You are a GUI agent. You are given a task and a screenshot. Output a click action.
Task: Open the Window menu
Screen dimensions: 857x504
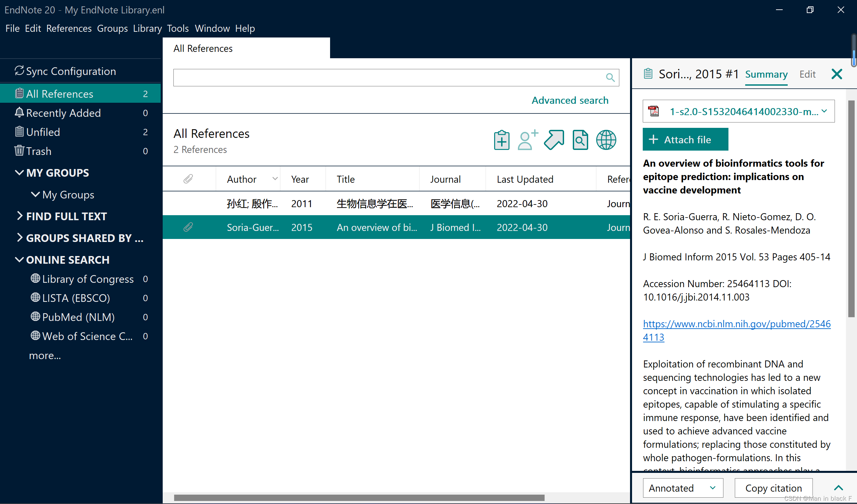pos(212,28)
